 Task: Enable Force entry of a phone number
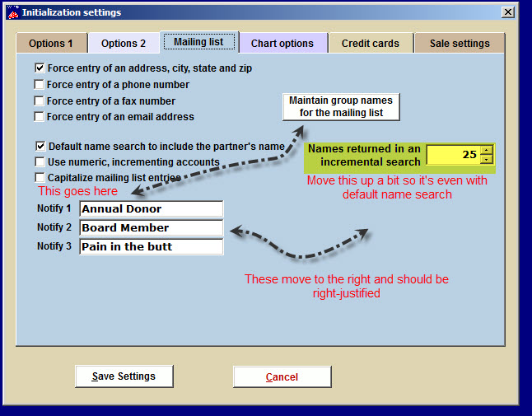[40, 85]
